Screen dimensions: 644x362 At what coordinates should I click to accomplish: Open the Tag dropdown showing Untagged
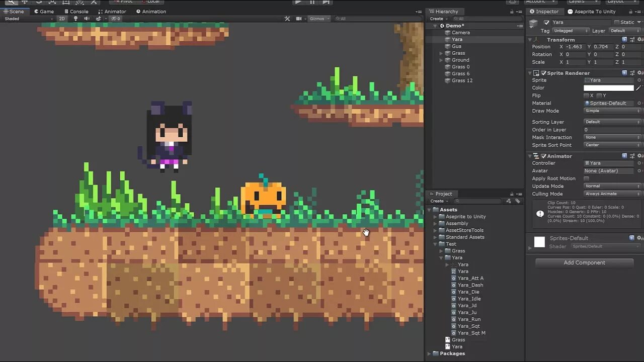point(571,31)
